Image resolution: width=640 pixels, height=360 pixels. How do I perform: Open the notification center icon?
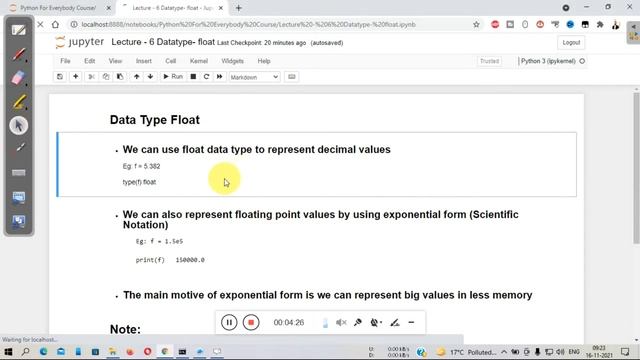tap(624, 351)
